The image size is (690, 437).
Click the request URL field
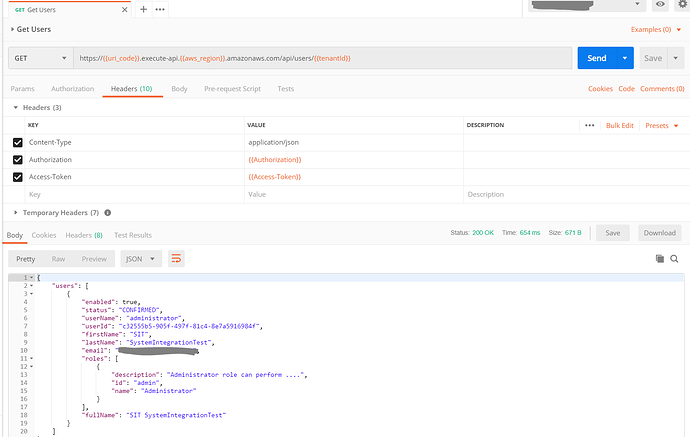click(x=323, y=58)
